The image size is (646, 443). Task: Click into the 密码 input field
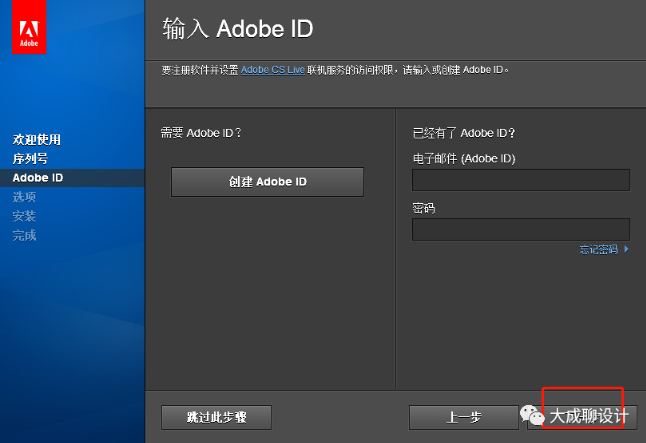[x=520, y=229]
